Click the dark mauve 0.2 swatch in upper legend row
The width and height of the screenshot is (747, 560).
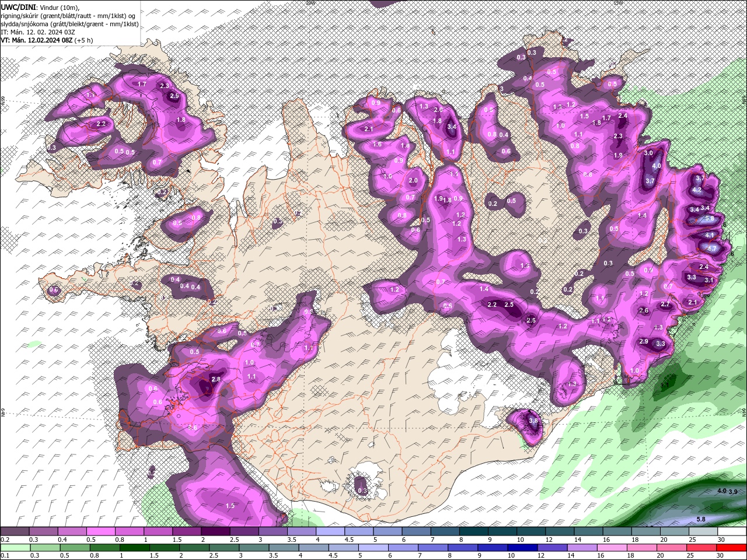15,531
